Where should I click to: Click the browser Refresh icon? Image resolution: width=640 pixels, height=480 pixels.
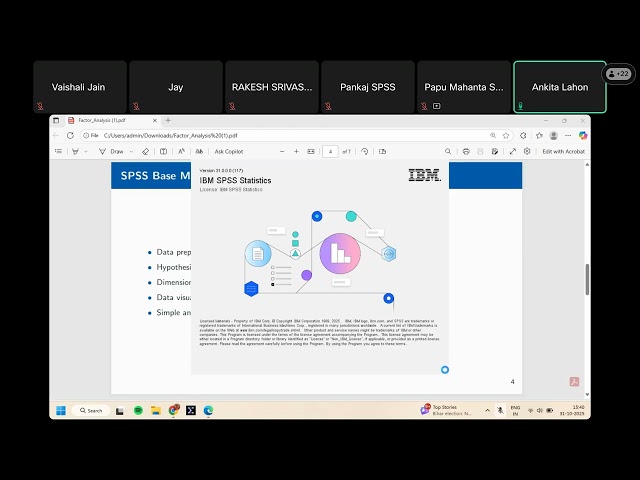70,136
